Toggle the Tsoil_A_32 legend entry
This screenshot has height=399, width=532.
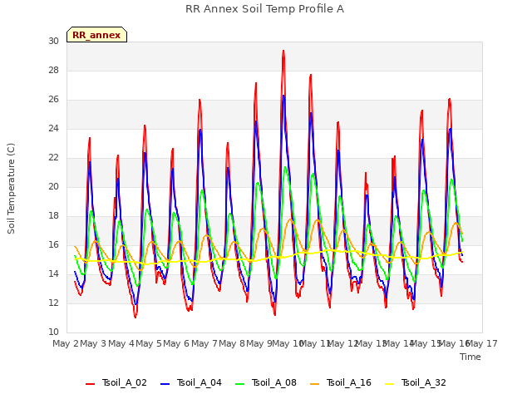pyautogui.click(x=416, y=383)
